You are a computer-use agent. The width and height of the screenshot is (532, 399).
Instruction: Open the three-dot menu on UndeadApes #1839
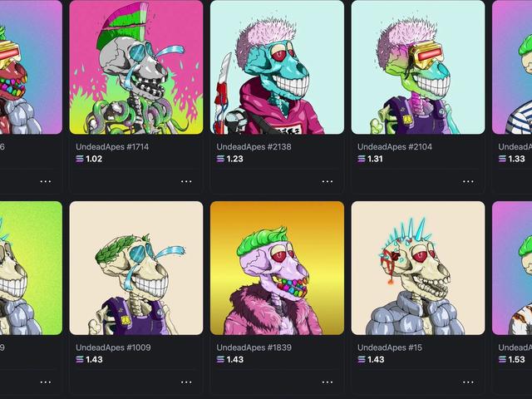tap(327, 382)
